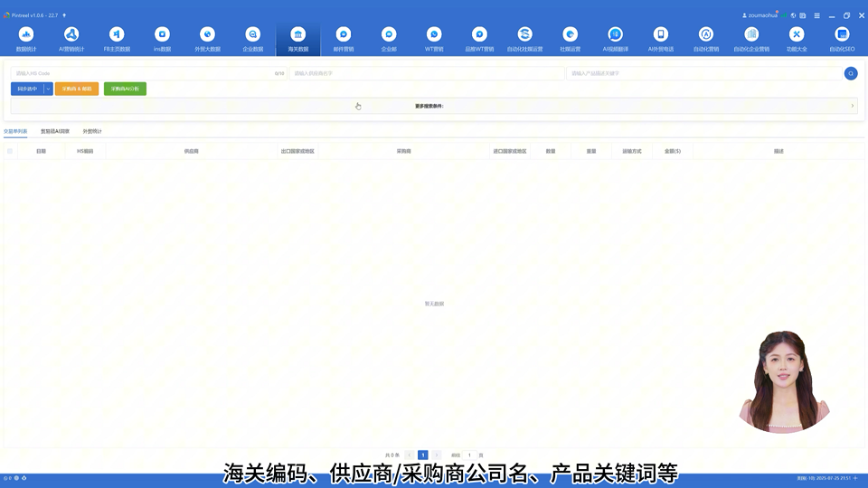Click the orange 采购商 & 邮箱 button

click(x=76, y=89)
